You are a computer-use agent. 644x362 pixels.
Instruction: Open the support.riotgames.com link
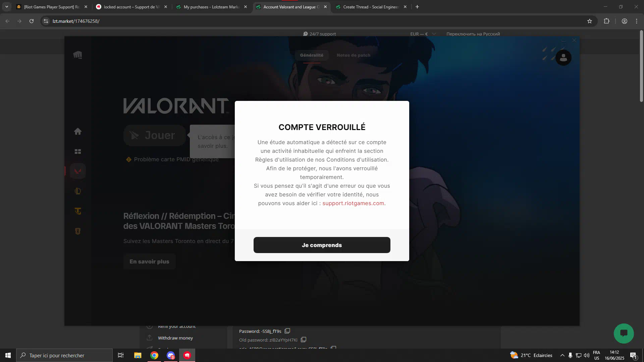tap(353, 203)
